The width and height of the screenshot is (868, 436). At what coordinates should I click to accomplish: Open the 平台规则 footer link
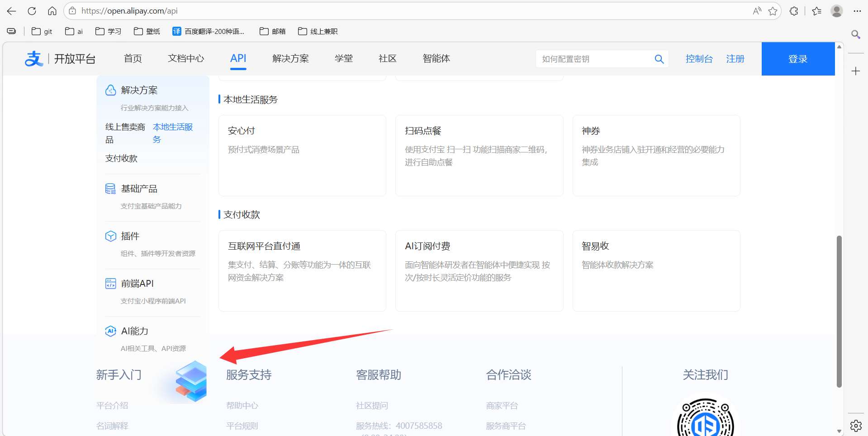[x=242, y=426]
